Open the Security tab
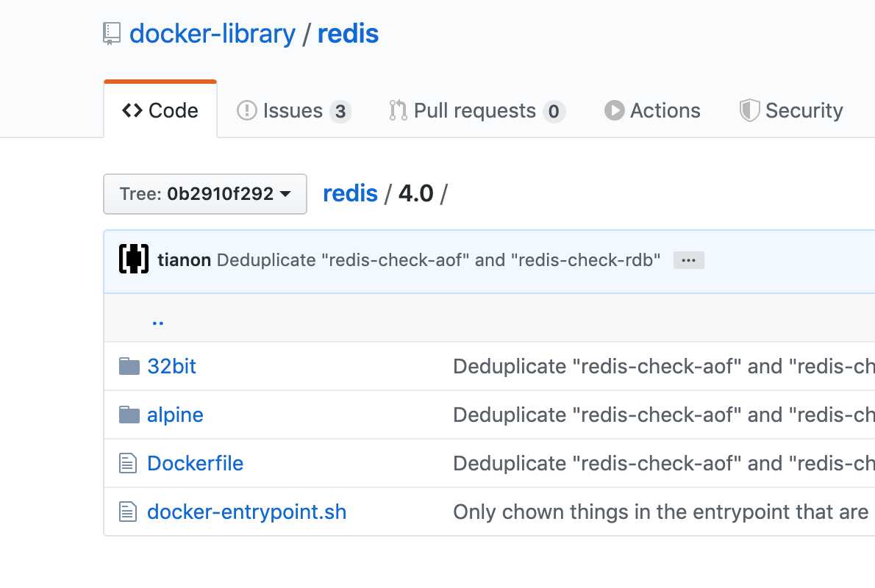Viewport: 875px width, 588px height. [790, 110]
